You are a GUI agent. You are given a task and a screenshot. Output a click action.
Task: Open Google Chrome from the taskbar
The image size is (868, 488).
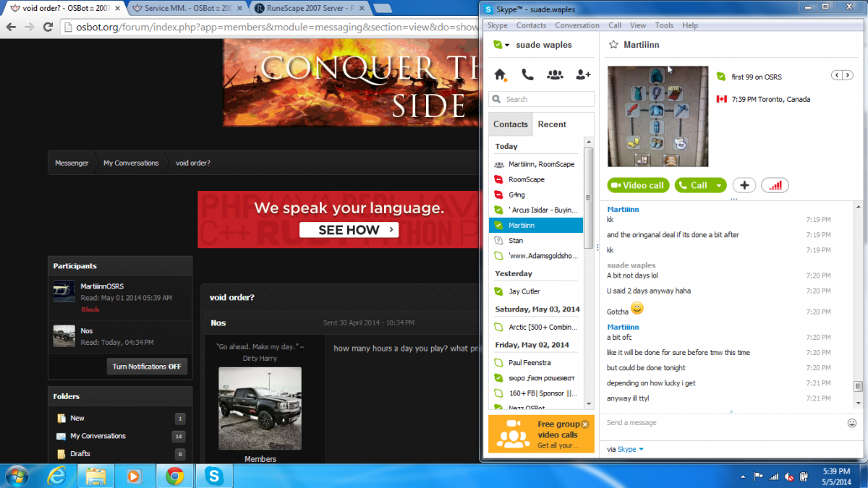tap(174, 476)
